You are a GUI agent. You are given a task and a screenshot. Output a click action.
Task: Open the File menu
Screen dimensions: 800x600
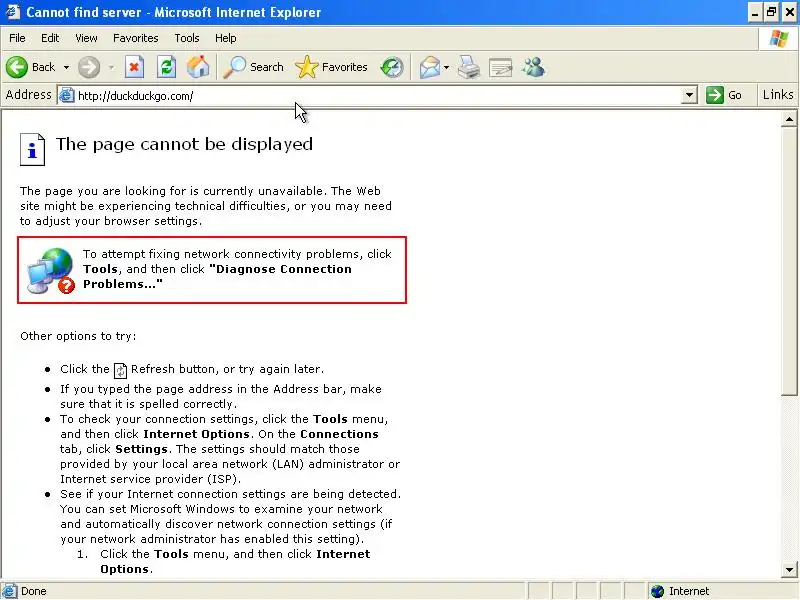click(17, 38)
